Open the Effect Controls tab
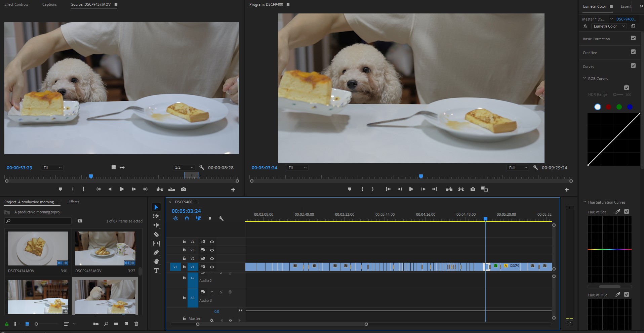This screenshot has width=644, height=333. [16, 4]
